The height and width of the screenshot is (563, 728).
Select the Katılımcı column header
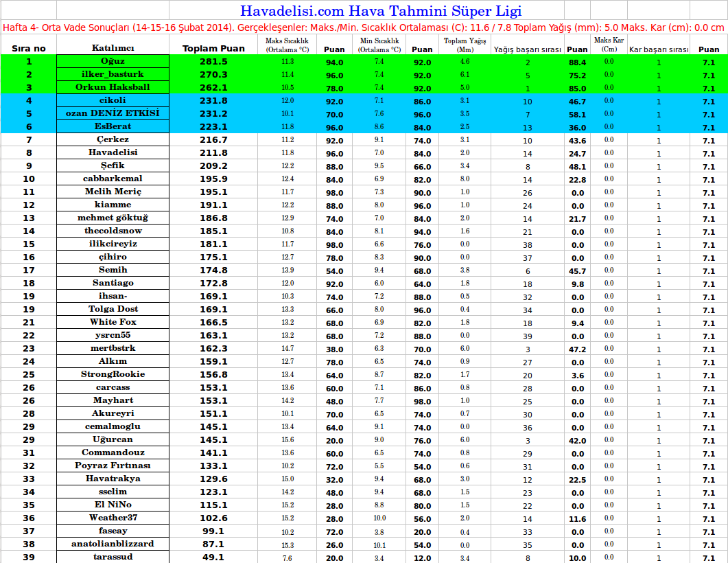click(x=113, y=49)
